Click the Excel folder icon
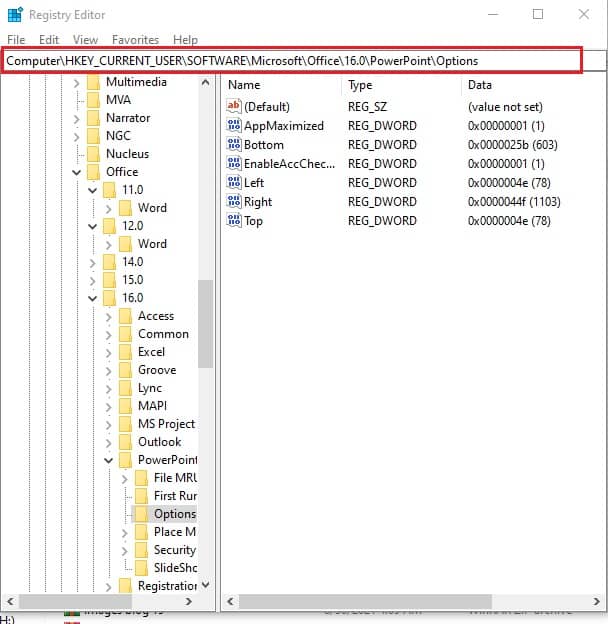 click(125, 352)
